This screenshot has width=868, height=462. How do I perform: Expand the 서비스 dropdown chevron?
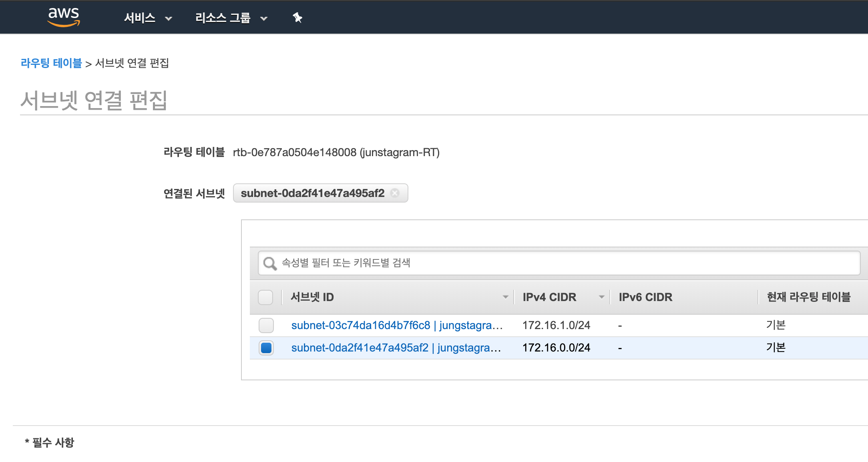pos(169,18)
